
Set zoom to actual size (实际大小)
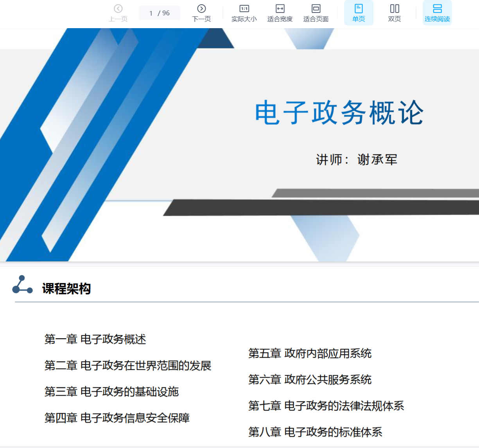(244, 13)
